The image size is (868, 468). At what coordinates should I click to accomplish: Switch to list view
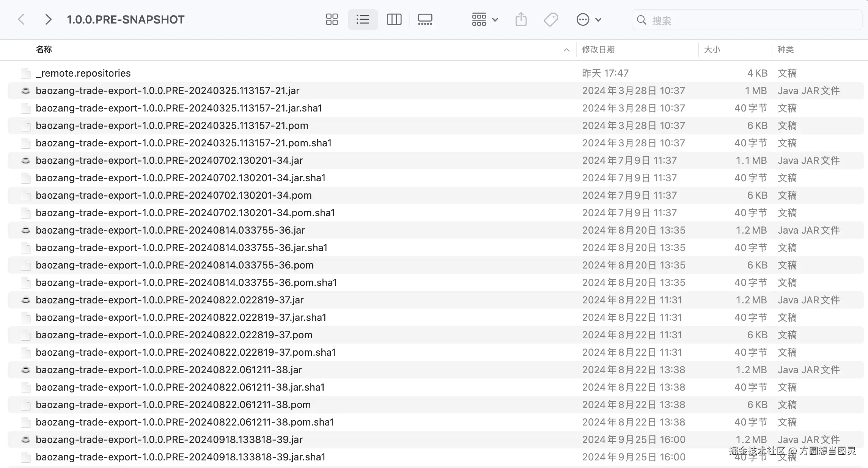point(363,19)
